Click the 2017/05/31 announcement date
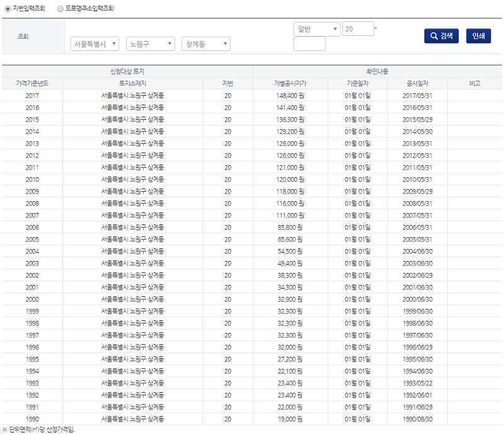This screenshot has height=435, width=504. (417, 96)
